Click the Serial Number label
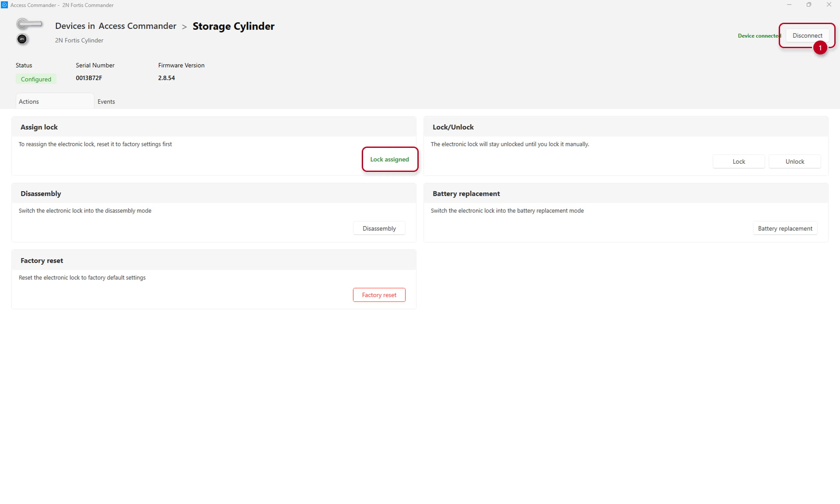This screenshot has height=504, width=840. click(x=95, y=65)
